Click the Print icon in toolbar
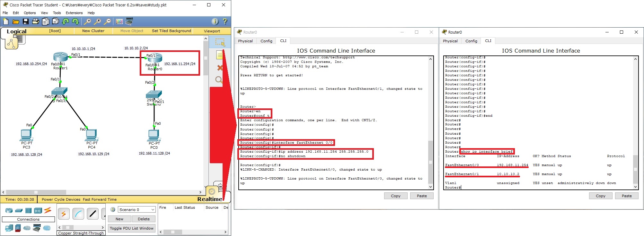Viewport: 644px width, 236px height. pyautogui.click(x=36, y=21)
